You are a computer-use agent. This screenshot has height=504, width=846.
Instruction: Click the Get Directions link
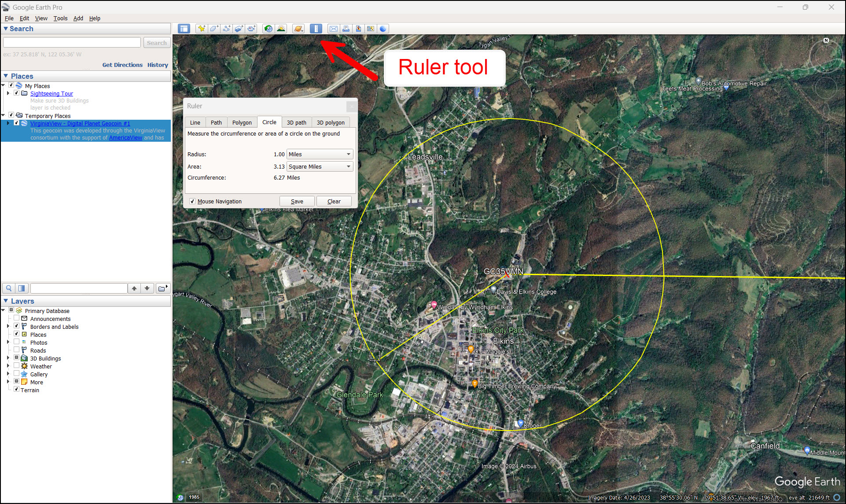pyautogui.click(x=122, y=65)
